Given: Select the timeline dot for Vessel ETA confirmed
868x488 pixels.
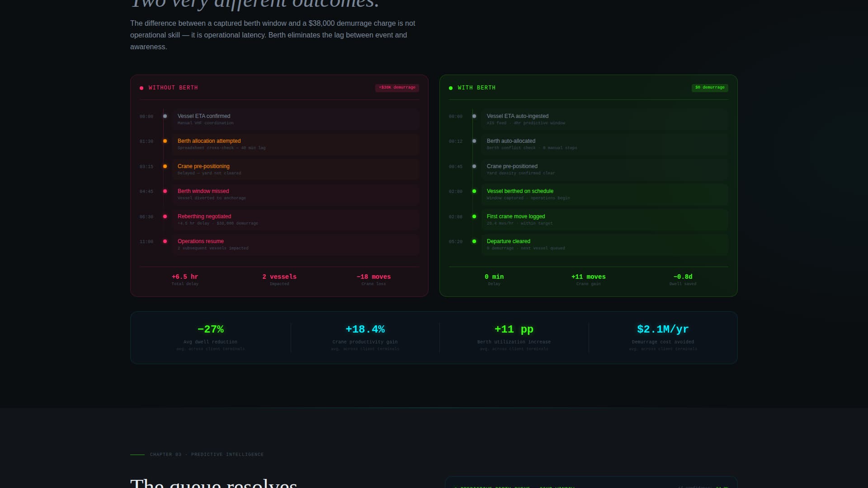Looking at the screenshot, I should tap(165, 116).
